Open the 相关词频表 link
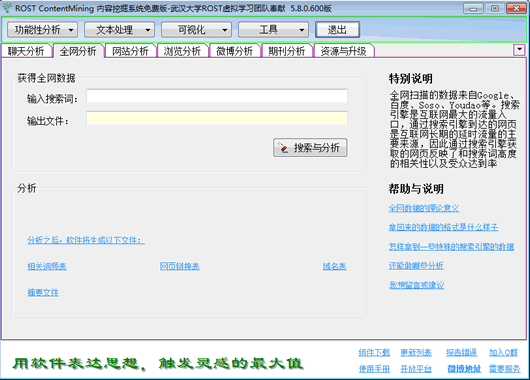Screen dimensions: 530x380 click(x=47, y=266)
